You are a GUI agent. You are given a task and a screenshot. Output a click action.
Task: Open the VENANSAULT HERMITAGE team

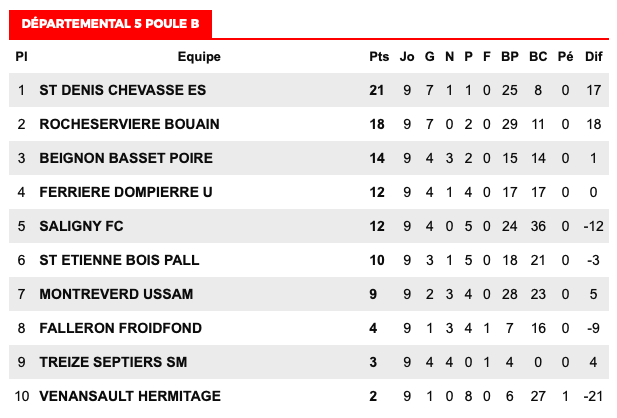130,396
